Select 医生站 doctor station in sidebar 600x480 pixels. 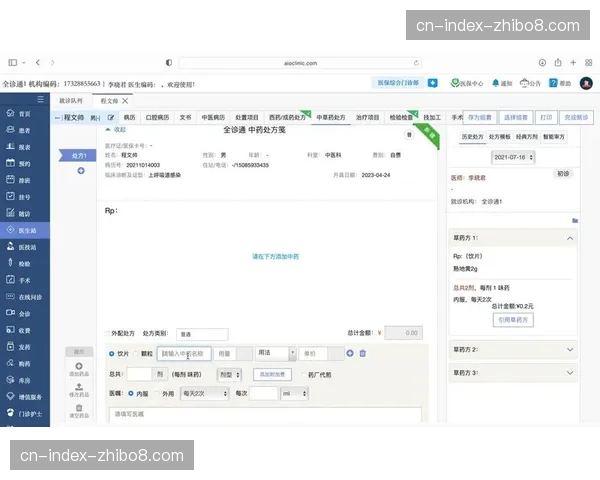click(25, 230)
